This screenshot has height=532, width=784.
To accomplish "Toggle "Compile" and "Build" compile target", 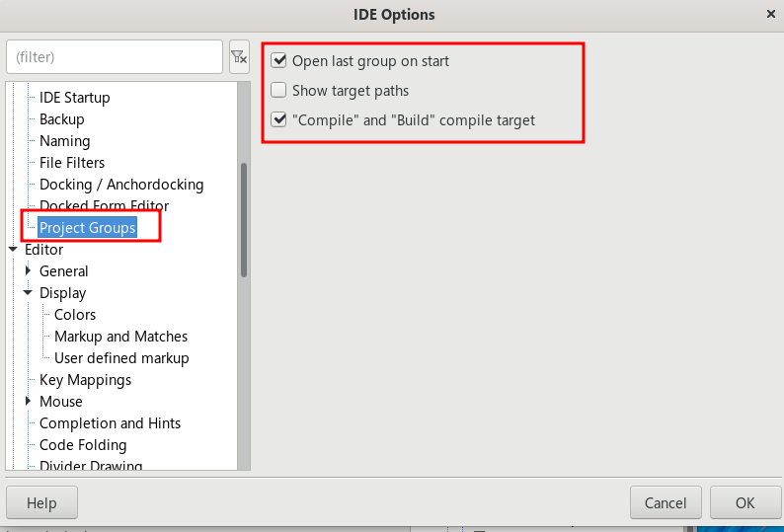I will 279,120.
